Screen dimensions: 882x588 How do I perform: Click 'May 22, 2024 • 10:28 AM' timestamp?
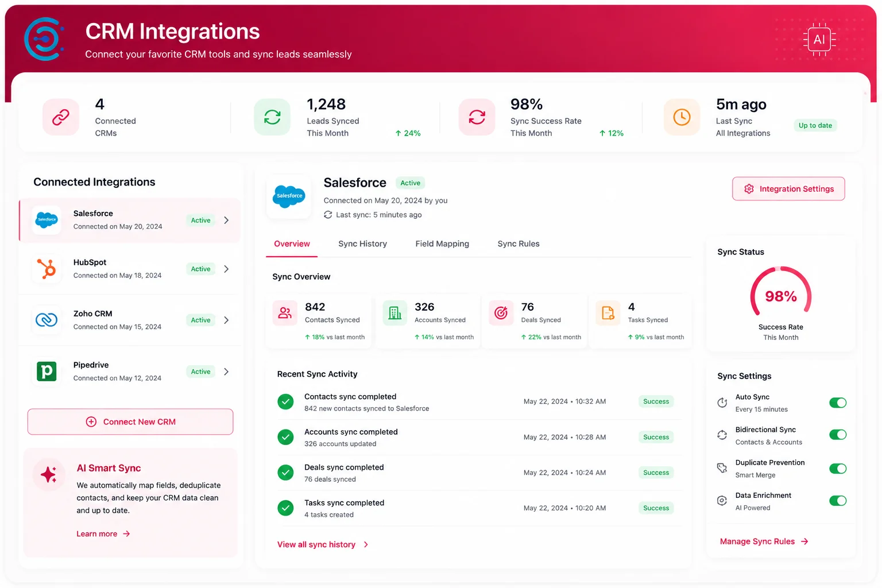point(564,438)
